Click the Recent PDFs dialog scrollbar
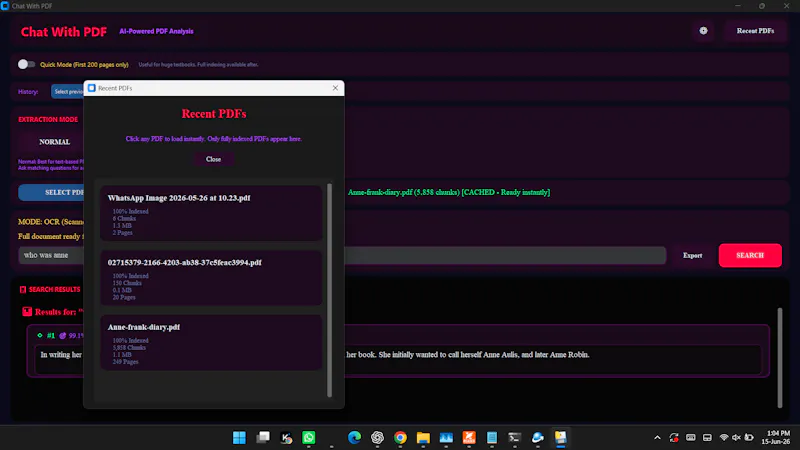Viewport: 800px width, 450px height. [329, 289]
